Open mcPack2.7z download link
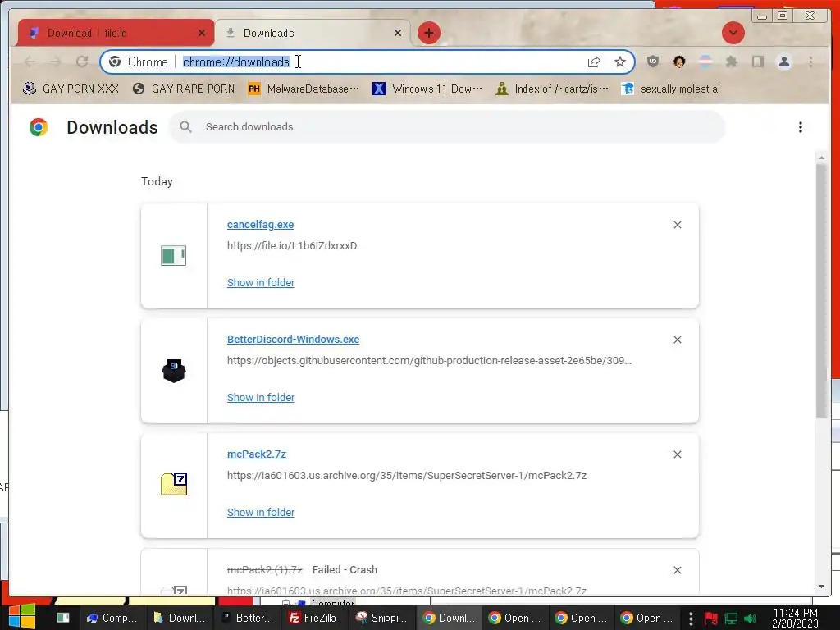This screenshot has height=630, width=840. pos(257,454)
